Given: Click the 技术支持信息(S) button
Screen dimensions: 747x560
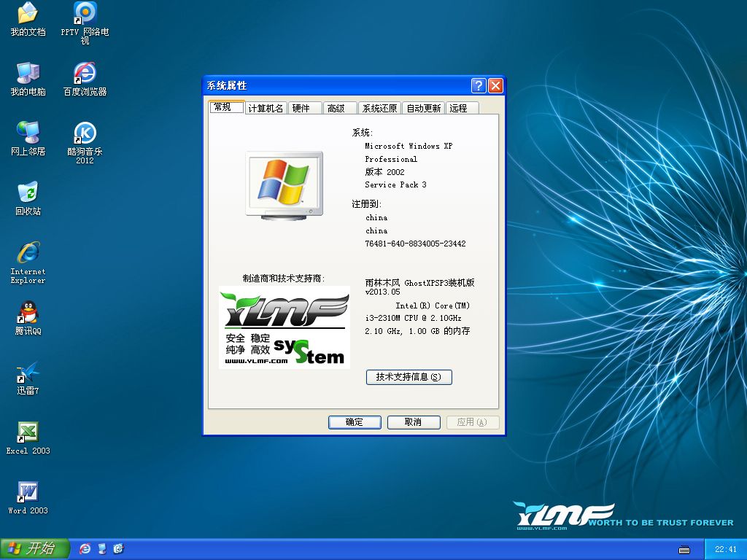Looking at the screenshot, I should 409,377.
